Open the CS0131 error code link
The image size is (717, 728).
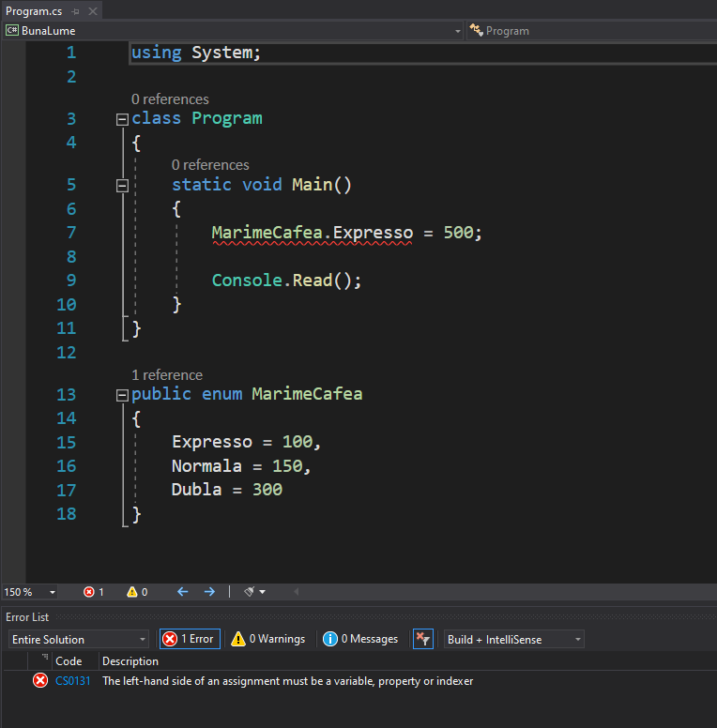pos(73,681)
